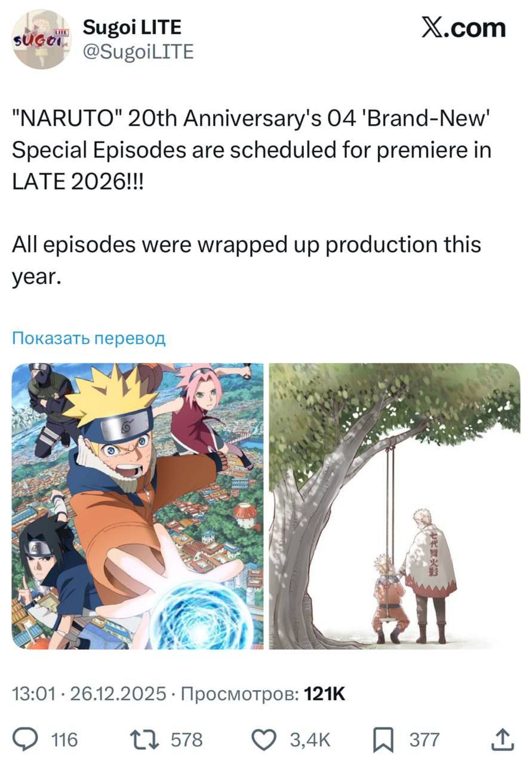Click Показать перевод translate link

(x=88, y=338)
